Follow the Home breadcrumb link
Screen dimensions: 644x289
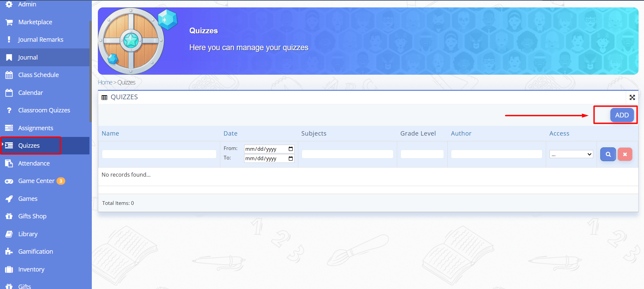coord(105,82)
